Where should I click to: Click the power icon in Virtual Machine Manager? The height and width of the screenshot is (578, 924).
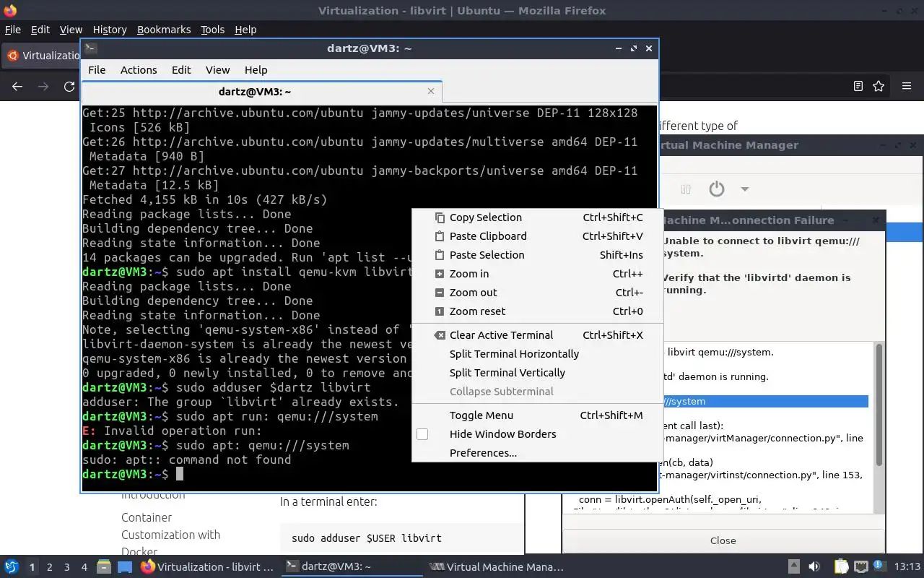[x=716, y=189]
